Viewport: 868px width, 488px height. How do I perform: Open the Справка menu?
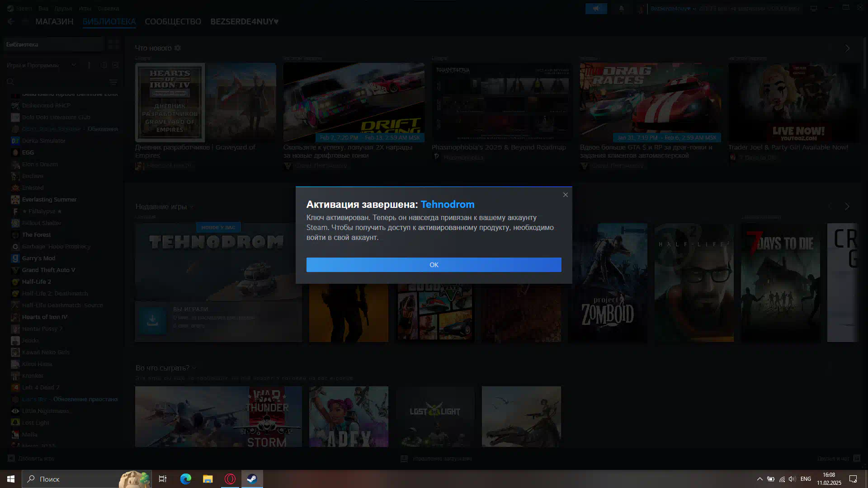[x=108, y=8]
